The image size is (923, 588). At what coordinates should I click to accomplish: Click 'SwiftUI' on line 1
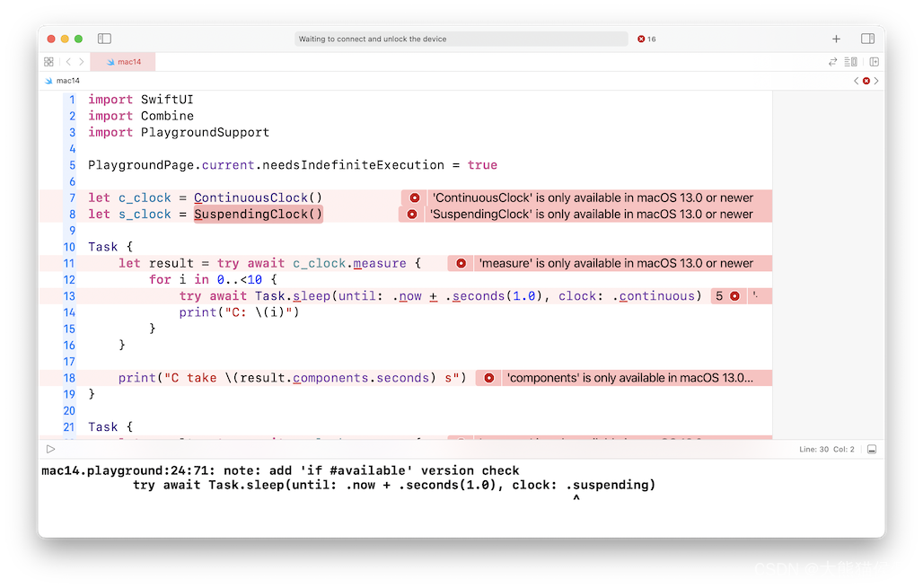pyautogui.click(x=167, y=100)
